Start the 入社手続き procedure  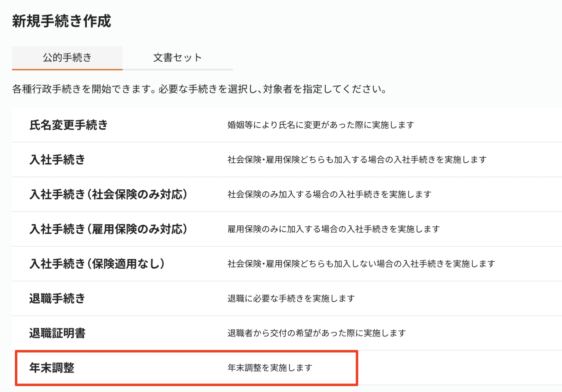click(x=57, y=160)
